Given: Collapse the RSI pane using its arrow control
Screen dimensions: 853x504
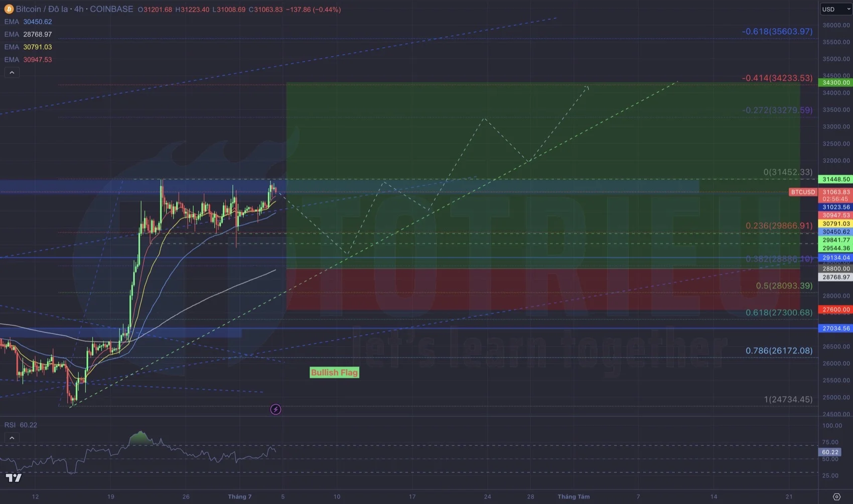Looking at the screenshot, I should pyautogui.click(x=12, y=437).
